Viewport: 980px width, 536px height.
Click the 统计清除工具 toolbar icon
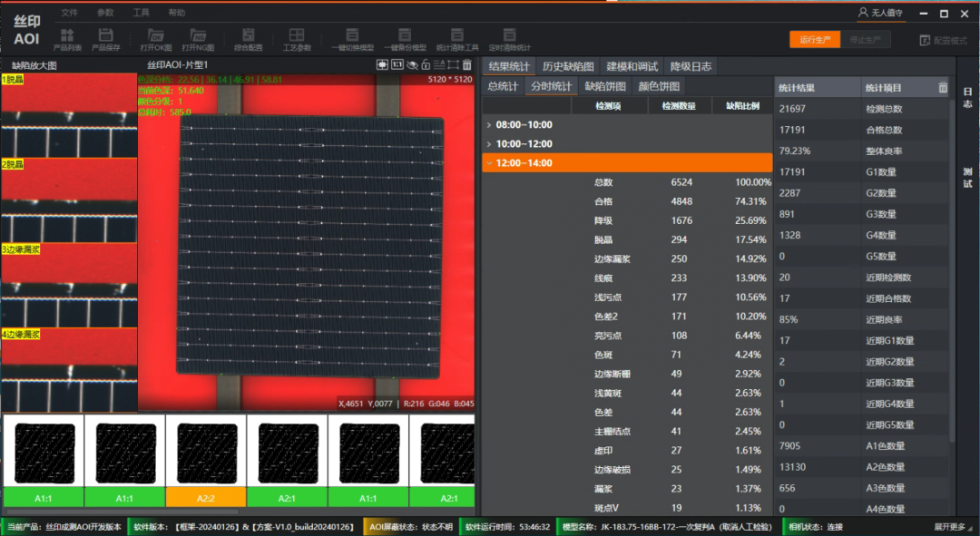(456, 39)
